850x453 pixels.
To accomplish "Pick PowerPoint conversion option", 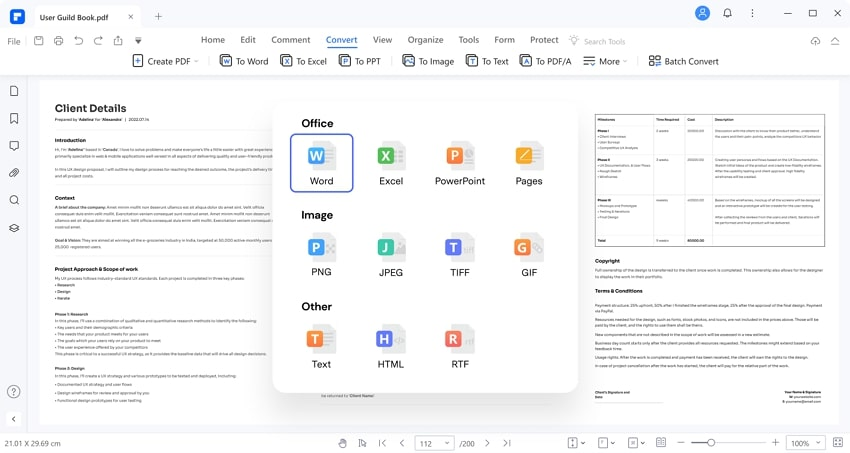I will 460,163.
